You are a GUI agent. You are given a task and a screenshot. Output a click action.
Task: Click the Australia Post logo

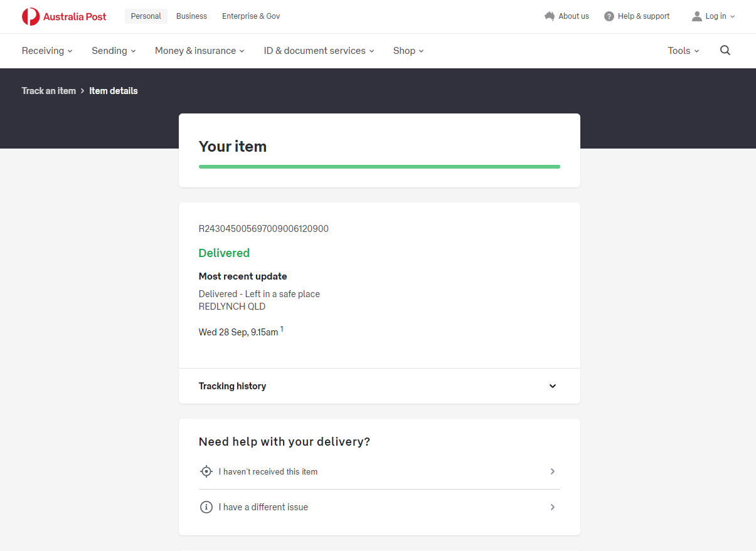click(x=64, y=17)
